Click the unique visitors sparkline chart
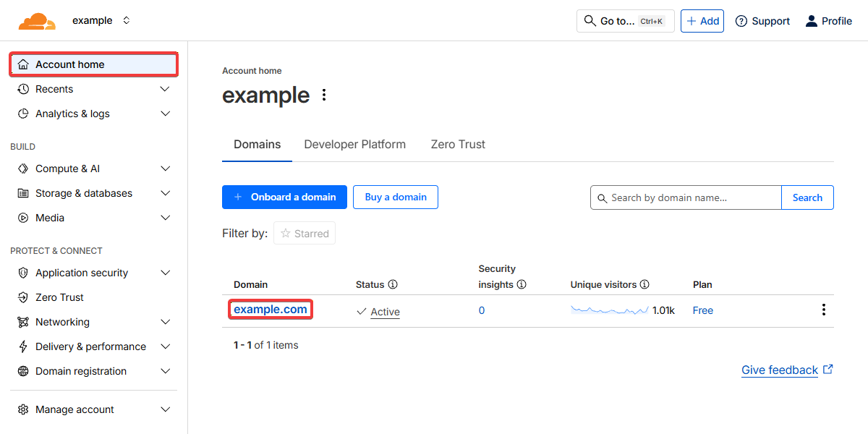The height and width of the screenshot is (434, 868). point(609,310)
